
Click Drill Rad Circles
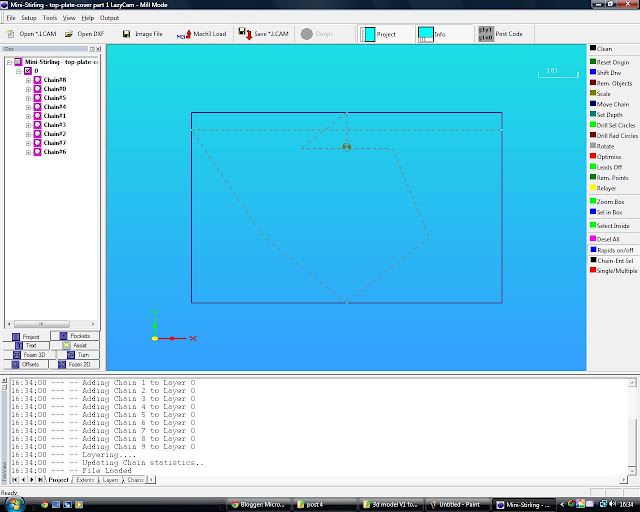(613, 136)
